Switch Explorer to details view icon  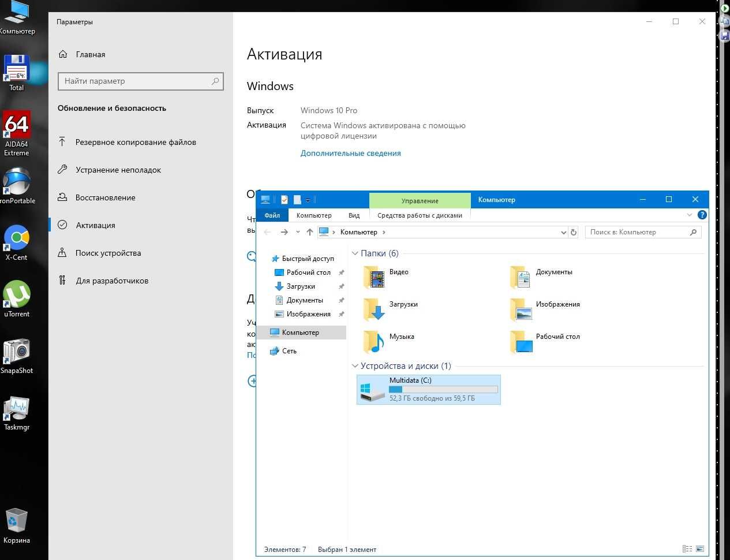(x=687, y=549)
